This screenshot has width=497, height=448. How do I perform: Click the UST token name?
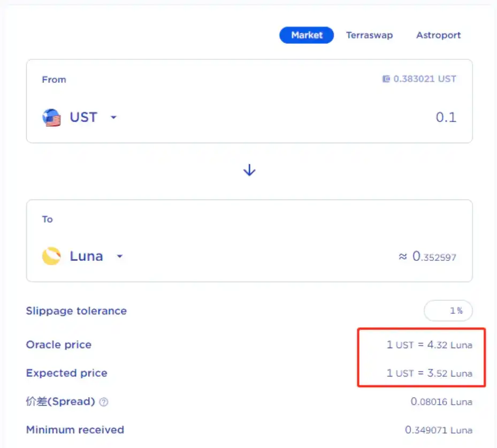(x=83, y=118)
